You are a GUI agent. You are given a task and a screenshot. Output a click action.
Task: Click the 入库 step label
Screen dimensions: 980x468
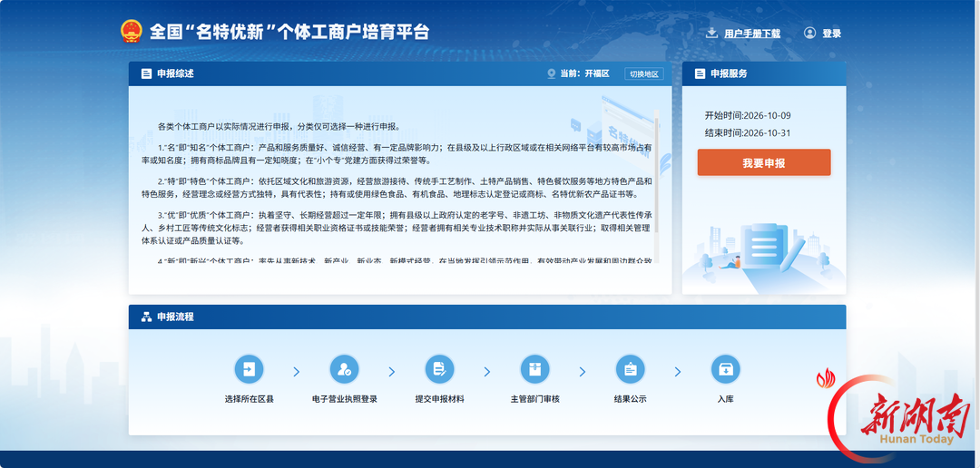click(x=726, y=399)
